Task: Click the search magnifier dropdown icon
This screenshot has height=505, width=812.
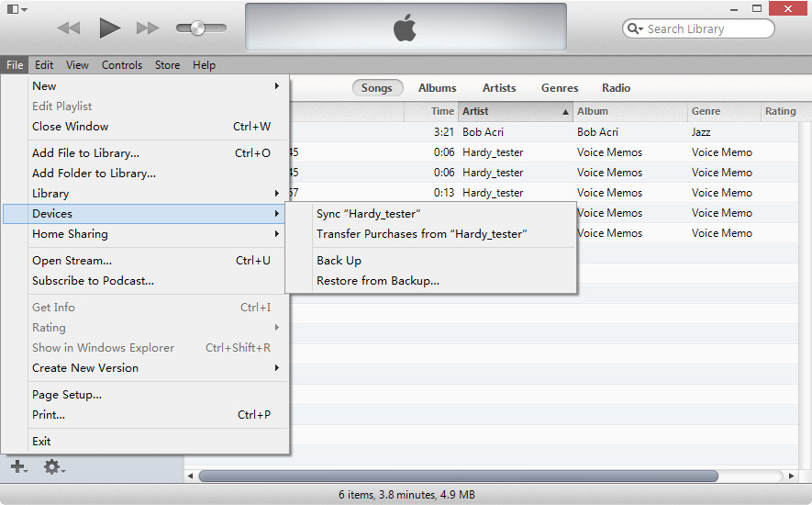Action: [x=635, y=28]
